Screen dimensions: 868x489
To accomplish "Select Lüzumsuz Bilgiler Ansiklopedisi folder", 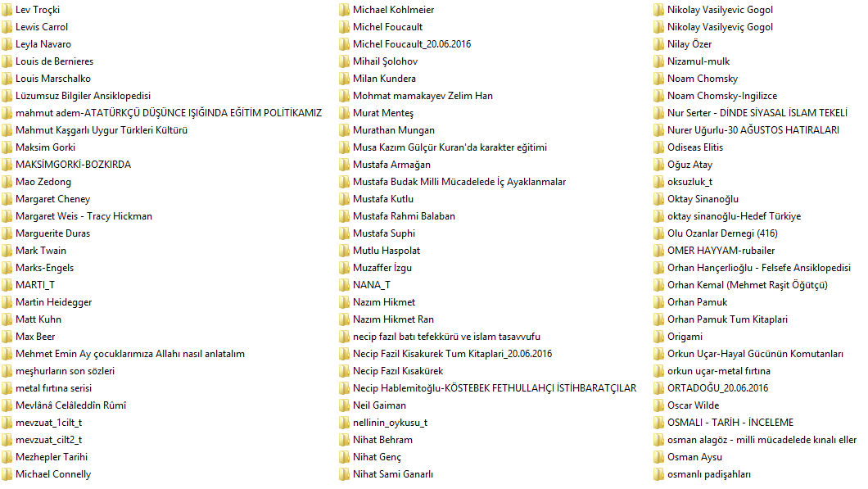I will (83, 96).
